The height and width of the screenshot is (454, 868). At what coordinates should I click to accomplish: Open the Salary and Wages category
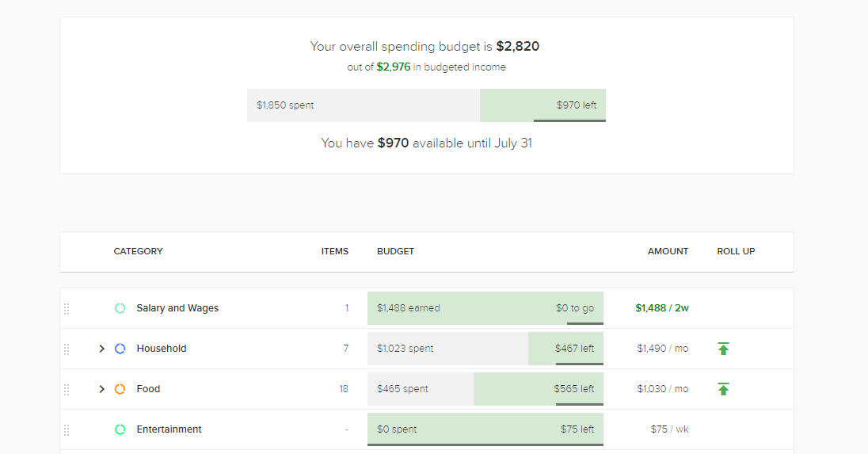point(177,308)
